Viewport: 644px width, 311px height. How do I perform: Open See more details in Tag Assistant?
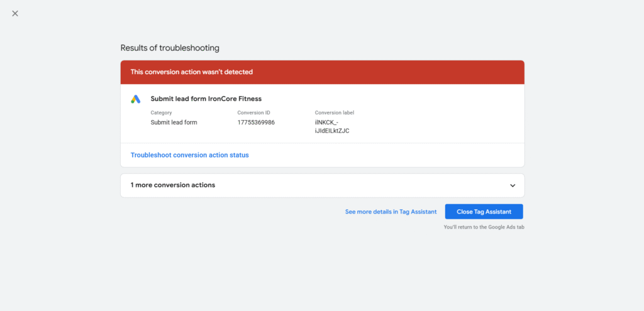coord(391,212)
